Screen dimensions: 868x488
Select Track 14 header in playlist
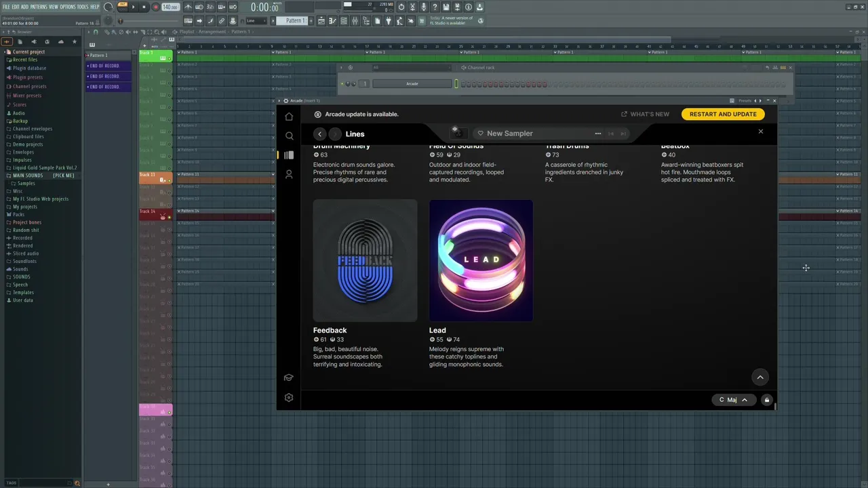pos(155,216)
